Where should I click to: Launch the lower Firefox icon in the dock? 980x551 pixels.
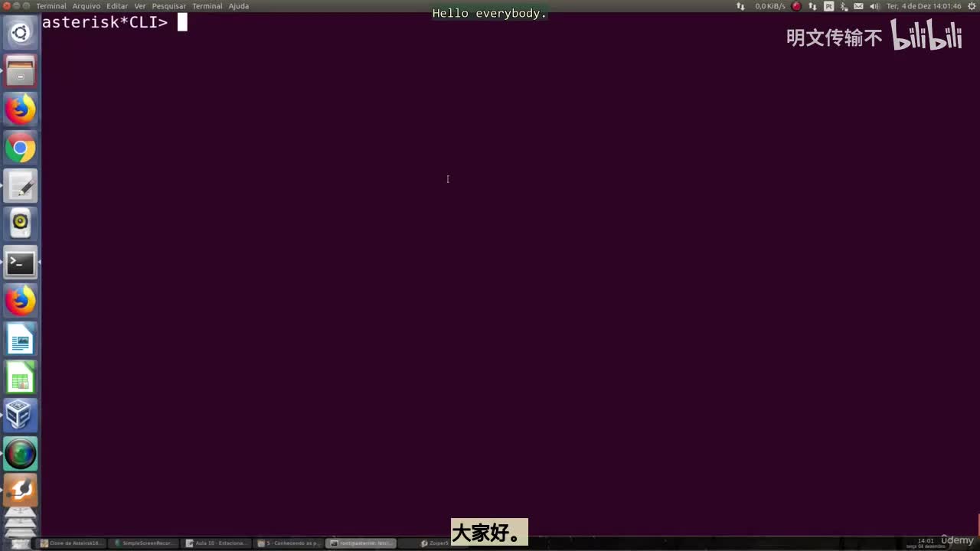(21, 301)
